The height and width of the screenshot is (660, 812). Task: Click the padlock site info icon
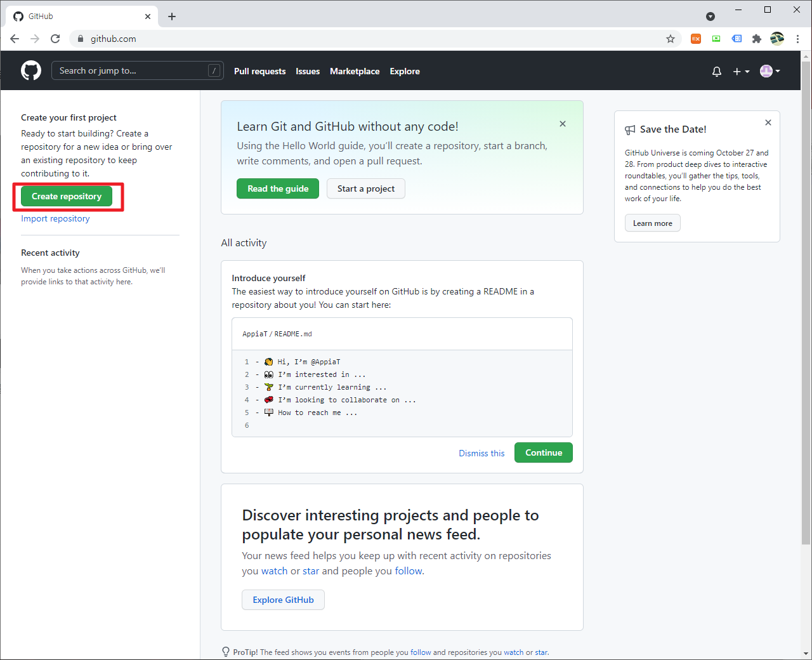point(80,39)
